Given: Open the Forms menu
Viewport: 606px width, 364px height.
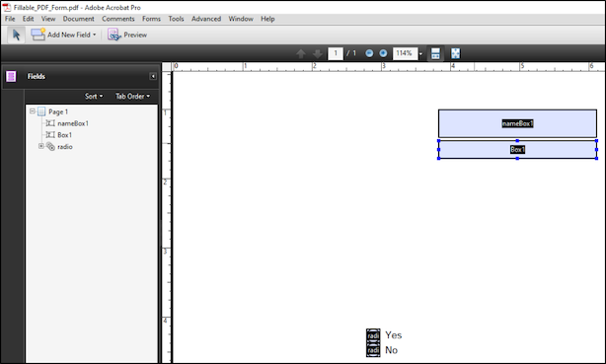Looking at the screenshot, I should [x=151, y=19].
